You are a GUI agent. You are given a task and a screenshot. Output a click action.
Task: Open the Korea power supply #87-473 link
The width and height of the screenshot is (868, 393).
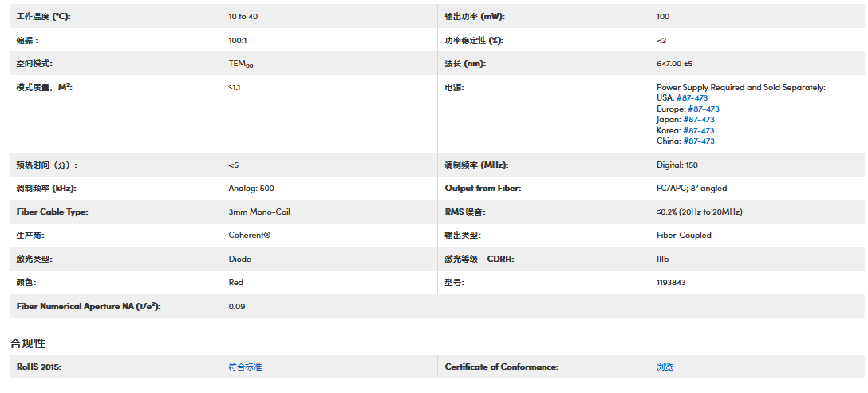click(x=699, y=130)
